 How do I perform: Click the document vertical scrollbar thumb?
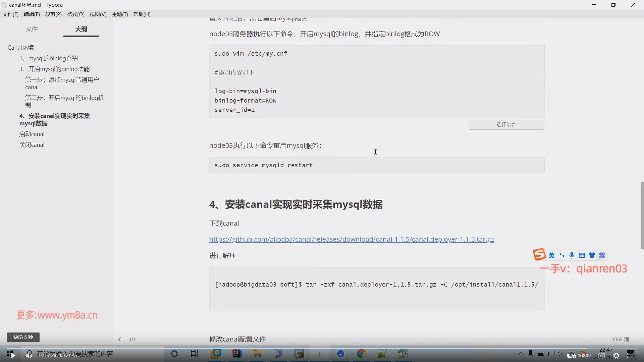pos(642,215)
